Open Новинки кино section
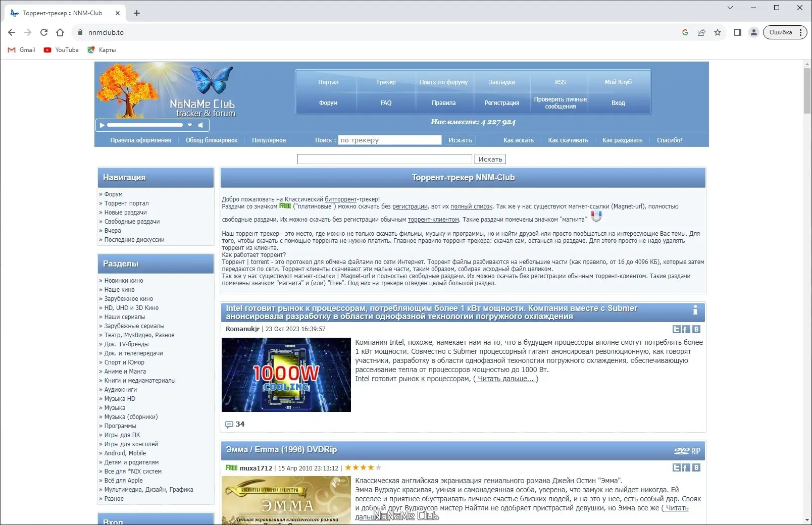The width and height of the screenshot is (812, 525). 124,281
